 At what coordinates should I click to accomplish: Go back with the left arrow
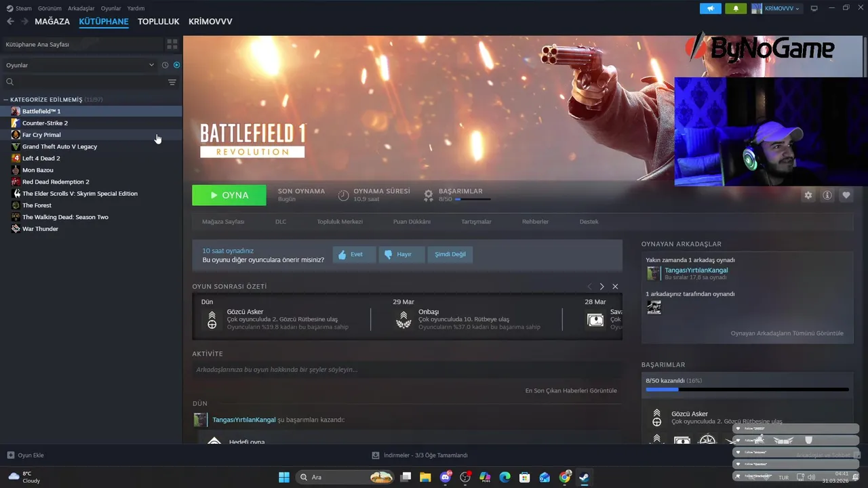click(x=10, y=22)
